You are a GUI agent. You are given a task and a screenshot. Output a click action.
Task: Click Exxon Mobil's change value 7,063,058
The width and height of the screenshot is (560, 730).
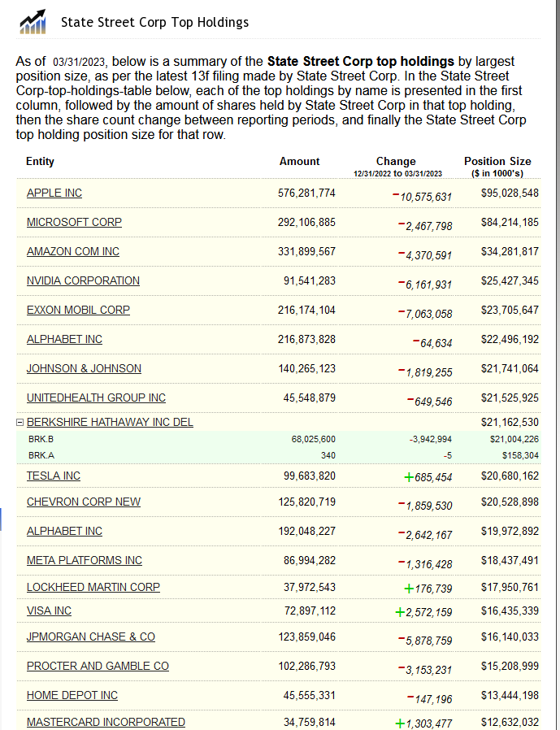[x=424, y=314]
